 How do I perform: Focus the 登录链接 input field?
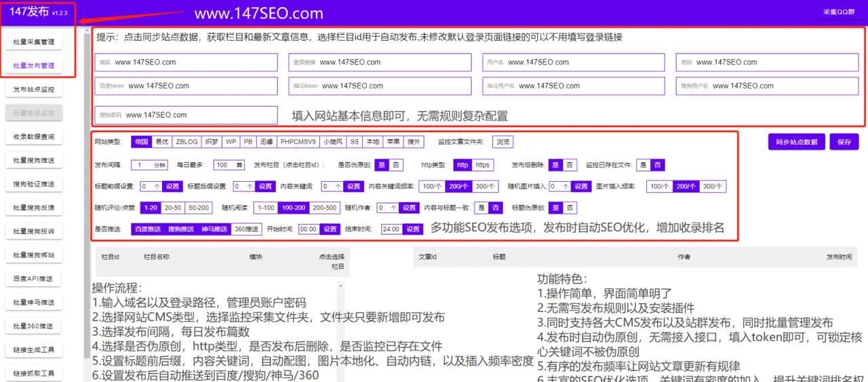click(380, 62)
